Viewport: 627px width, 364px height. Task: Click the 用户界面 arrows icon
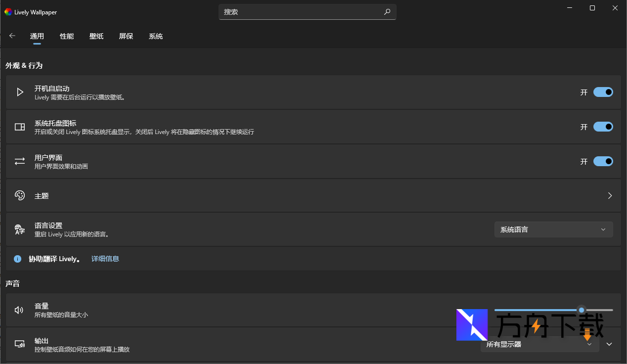point(20,161)
